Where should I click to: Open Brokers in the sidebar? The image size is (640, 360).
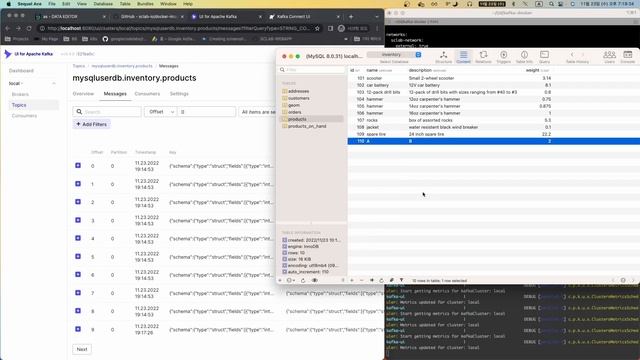[20, 94]
